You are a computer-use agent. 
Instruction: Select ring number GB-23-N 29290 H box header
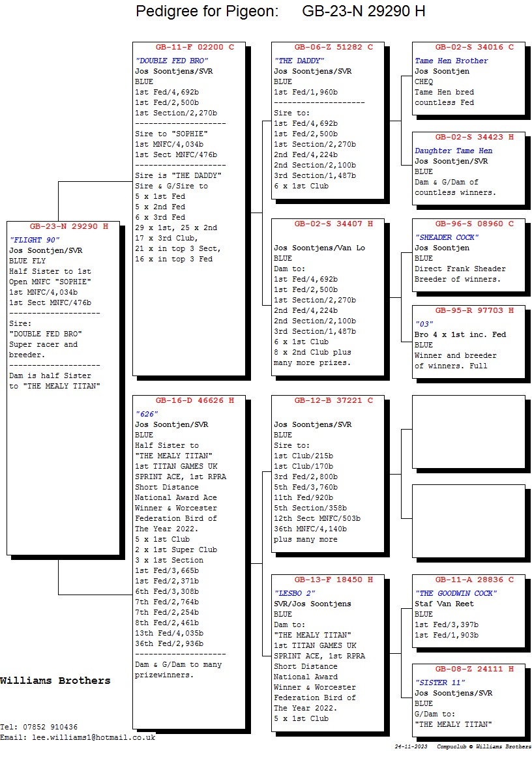pos(64,227)
